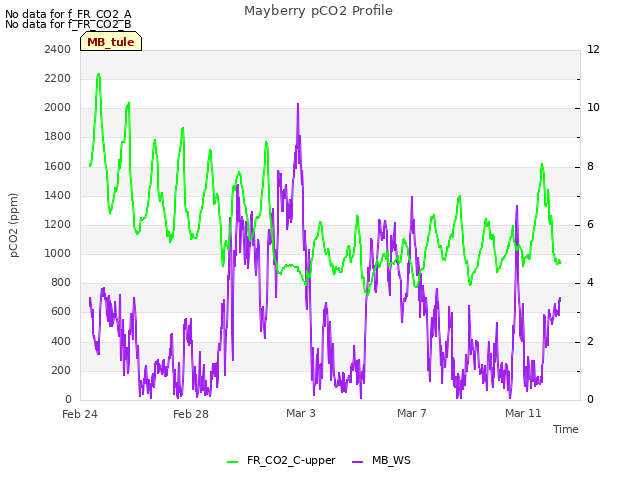Click the 1800 left axis value

click(58, 136)
